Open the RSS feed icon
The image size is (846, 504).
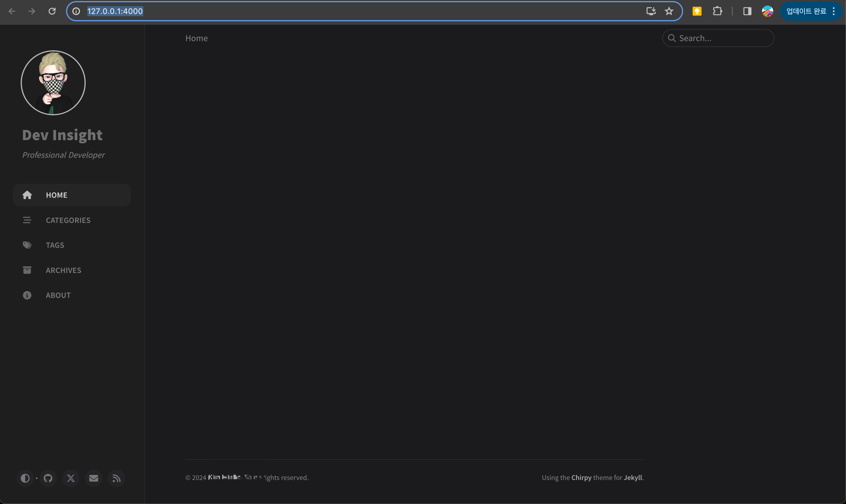[116, 478]
